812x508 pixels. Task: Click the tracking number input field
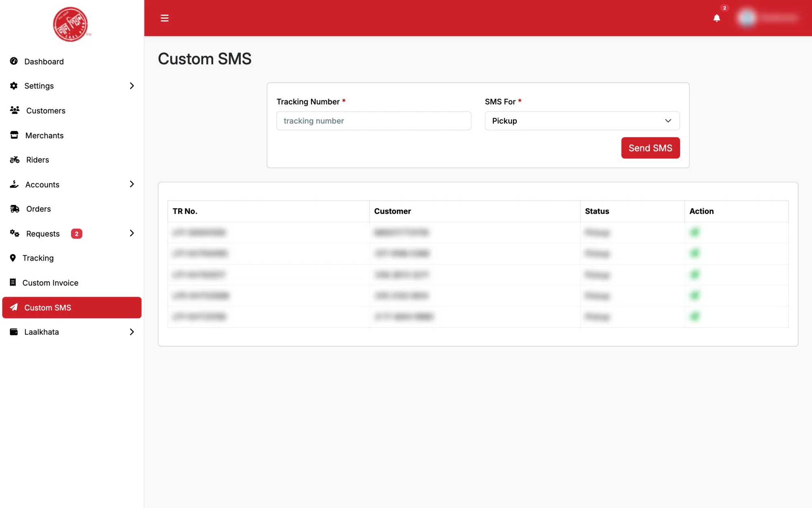click(374, 121)
